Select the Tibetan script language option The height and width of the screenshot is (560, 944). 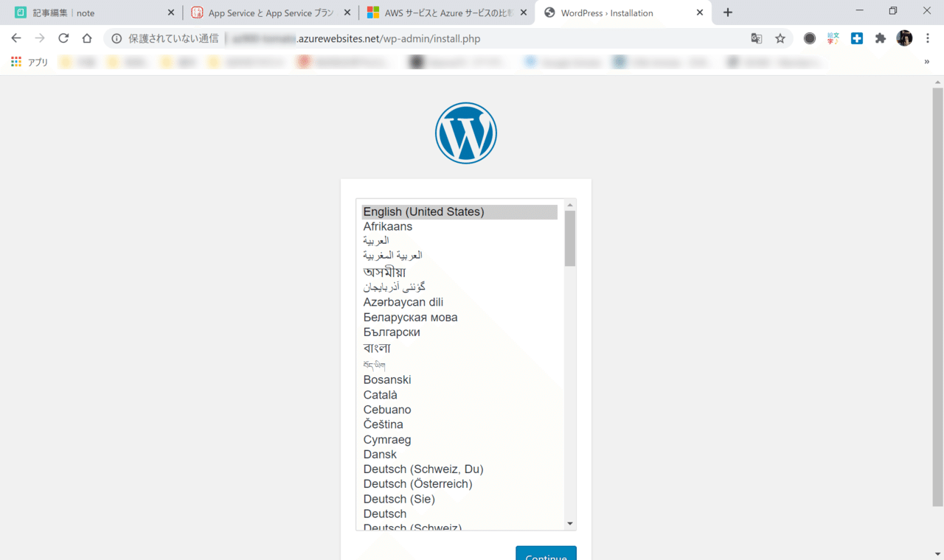(459, 365)
